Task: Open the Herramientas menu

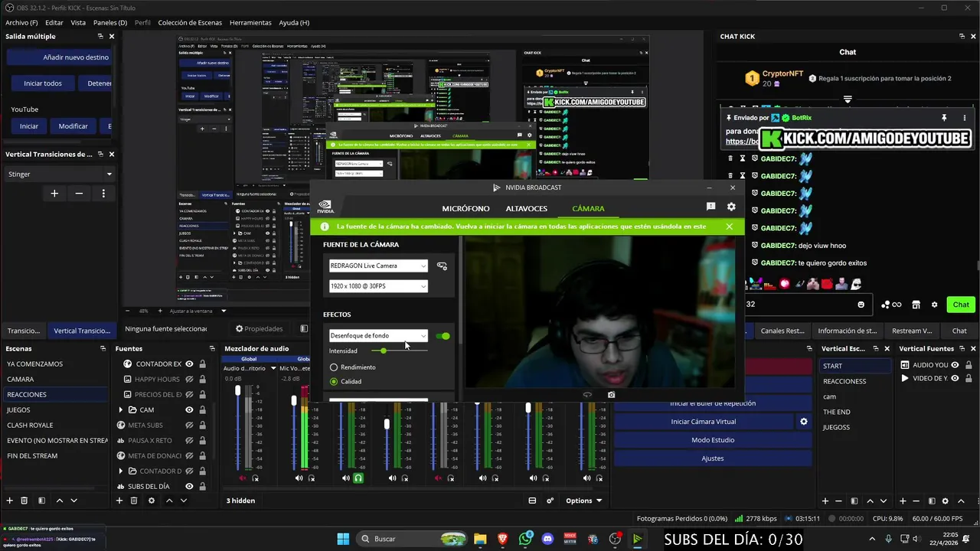Action: tap(250, 23)
